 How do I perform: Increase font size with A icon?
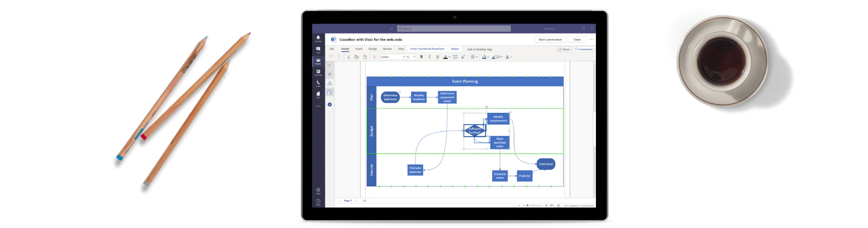[x=463, y=57]
